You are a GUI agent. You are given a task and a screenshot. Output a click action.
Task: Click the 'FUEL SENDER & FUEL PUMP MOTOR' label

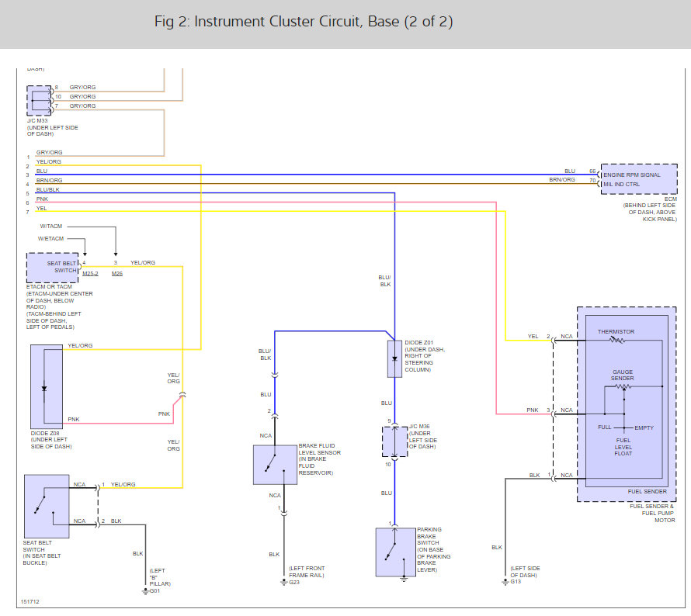pyautogui.click(x=652, y=513)
